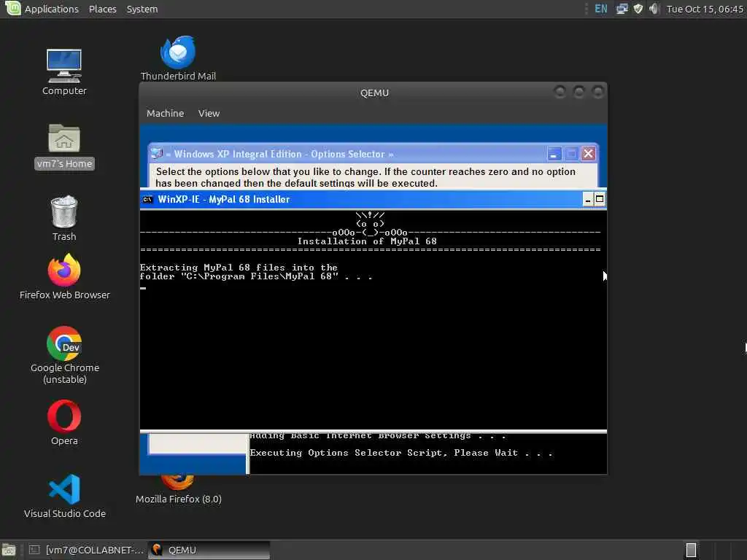Open the Machine menu in QEMU
The image size is (747, 560).
(x=165, y=113)
